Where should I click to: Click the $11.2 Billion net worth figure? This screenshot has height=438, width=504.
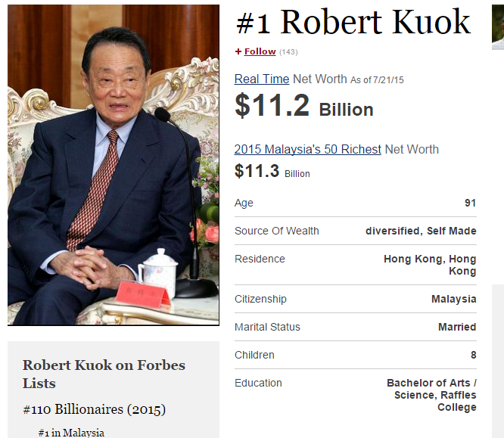click(304, 105)
